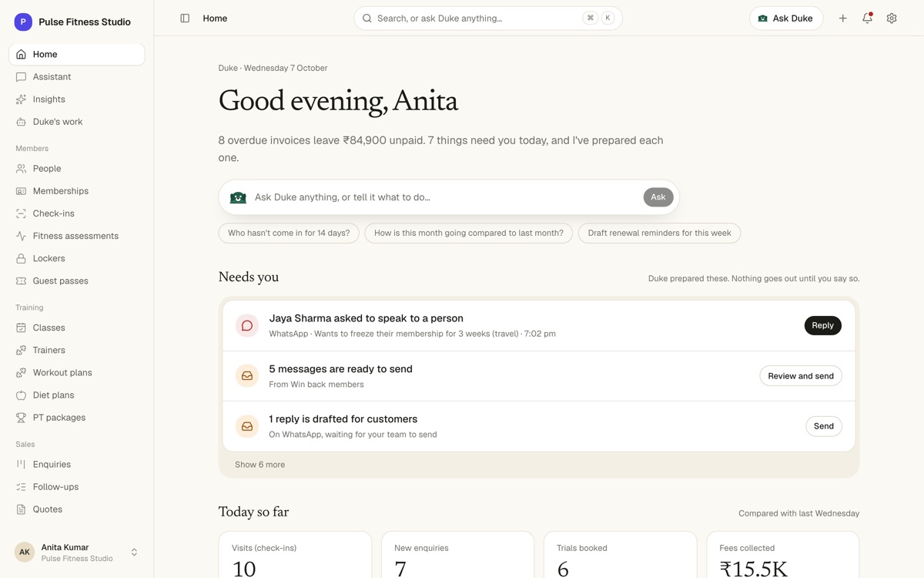Image resolution: width=924 pixels, height=578 pixels.
Task: Pick Draft renewal reminders suggestion chip
Action: [659, 234]
